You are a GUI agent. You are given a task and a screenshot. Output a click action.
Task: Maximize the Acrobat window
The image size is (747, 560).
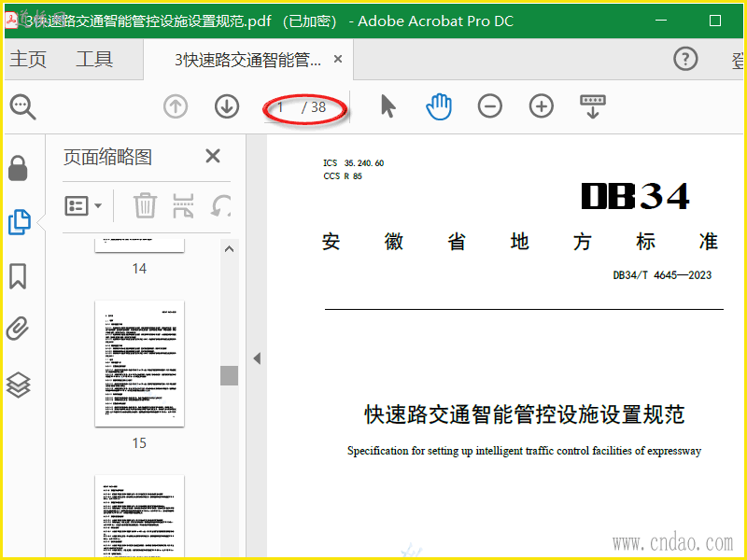(x=715, y=21)
